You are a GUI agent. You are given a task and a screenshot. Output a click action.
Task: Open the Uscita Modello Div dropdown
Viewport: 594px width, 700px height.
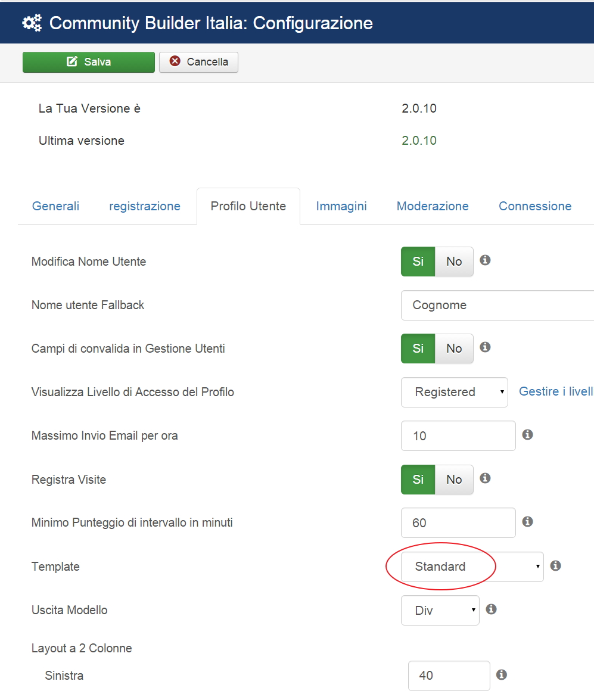click(440, 610)
